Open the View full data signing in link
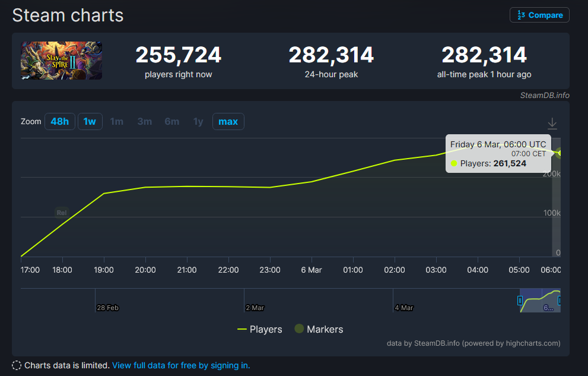 pyautogui.click(x=181, y=365)
